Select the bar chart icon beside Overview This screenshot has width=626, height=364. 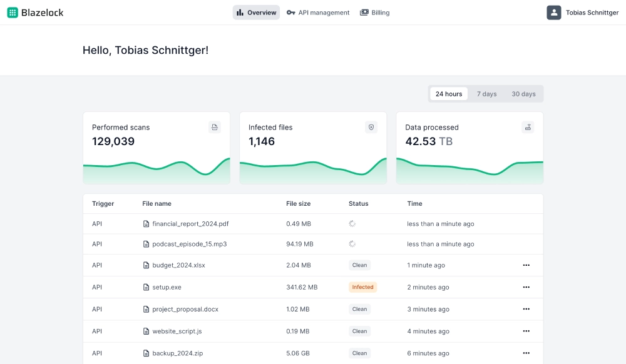tap(240, 12)
